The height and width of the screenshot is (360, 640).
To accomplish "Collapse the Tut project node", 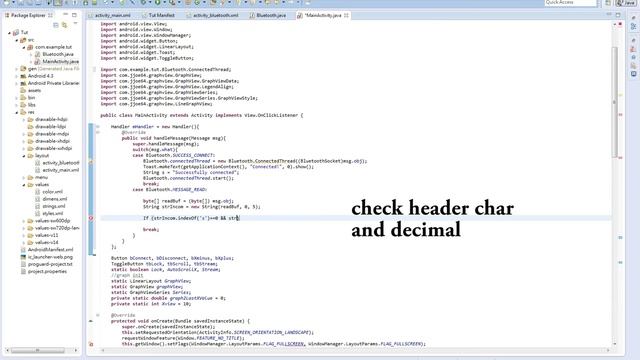I will pyautogui.click(x=9, y=32).
